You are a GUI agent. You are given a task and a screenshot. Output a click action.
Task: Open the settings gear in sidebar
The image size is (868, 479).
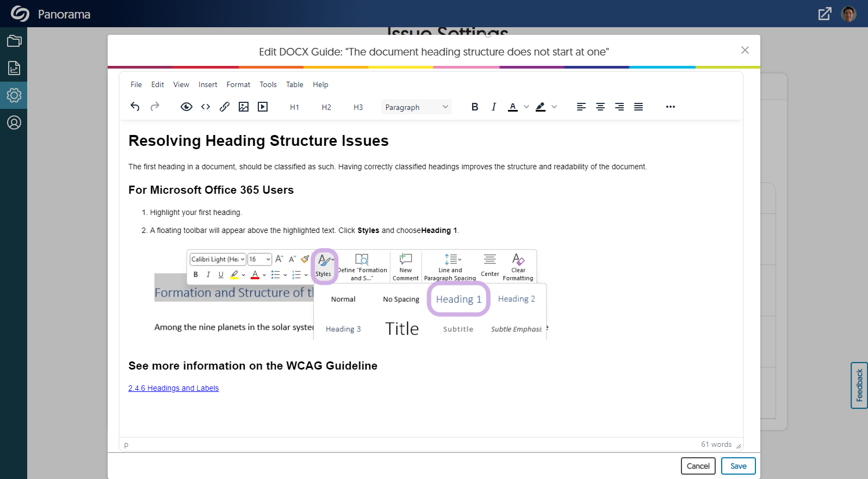14,95
